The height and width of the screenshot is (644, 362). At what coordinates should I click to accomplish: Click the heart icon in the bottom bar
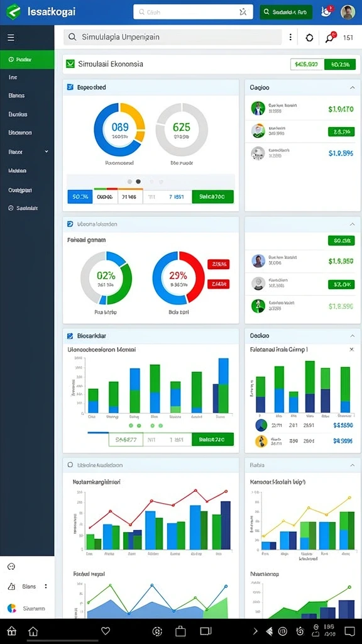coord(106,631)
